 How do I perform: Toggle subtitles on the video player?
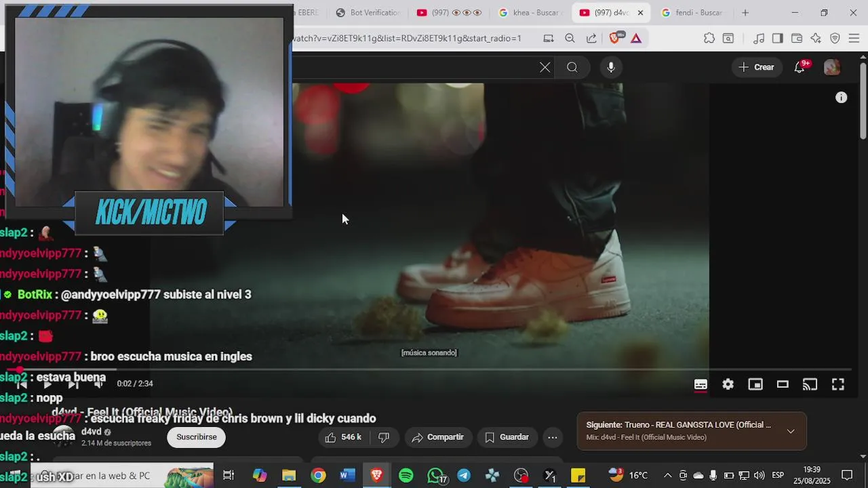(x=701, y=384)
